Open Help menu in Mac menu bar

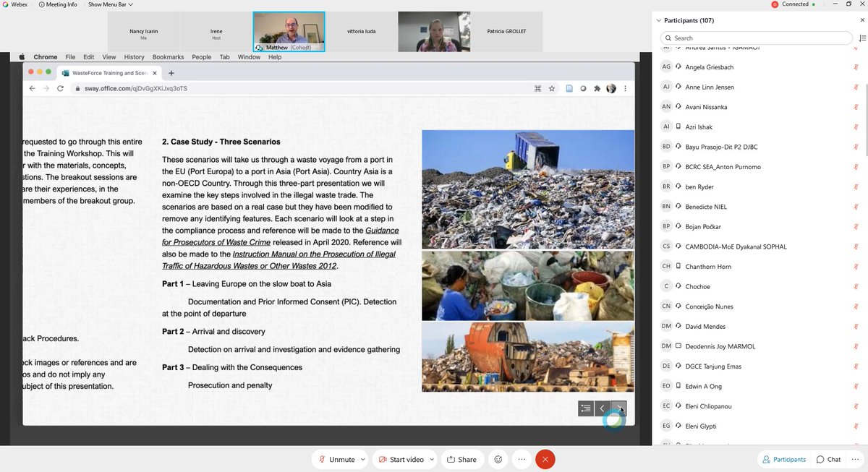click(275, 57)
